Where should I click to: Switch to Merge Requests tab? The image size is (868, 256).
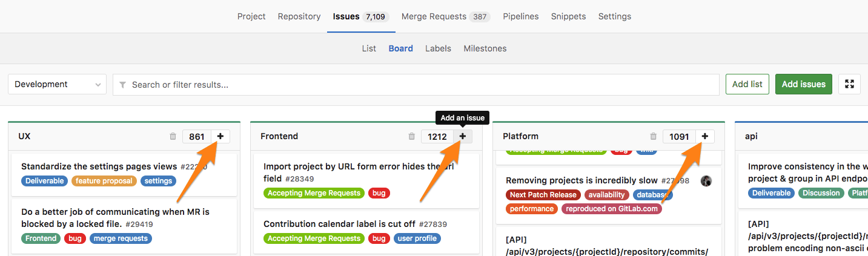click(445, 16)
